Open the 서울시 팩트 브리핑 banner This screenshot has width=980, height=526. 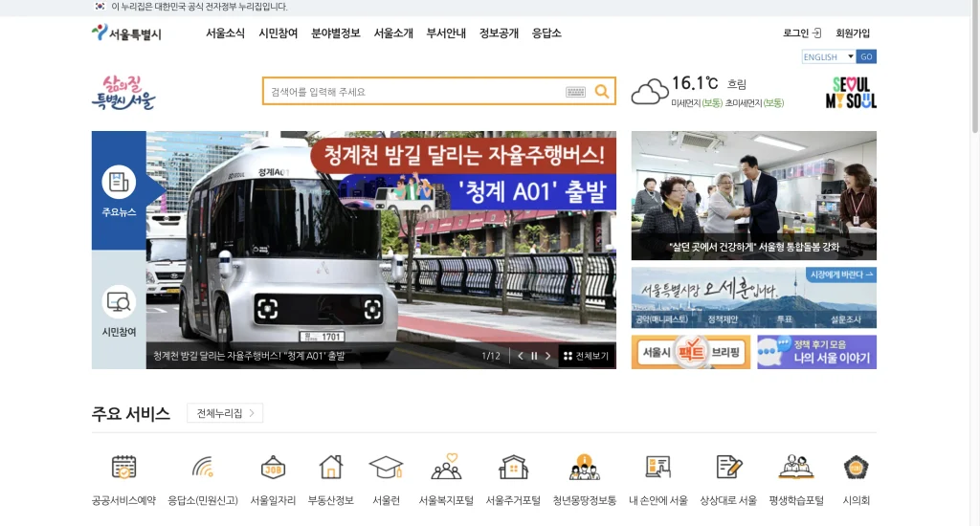pos(691,352)
